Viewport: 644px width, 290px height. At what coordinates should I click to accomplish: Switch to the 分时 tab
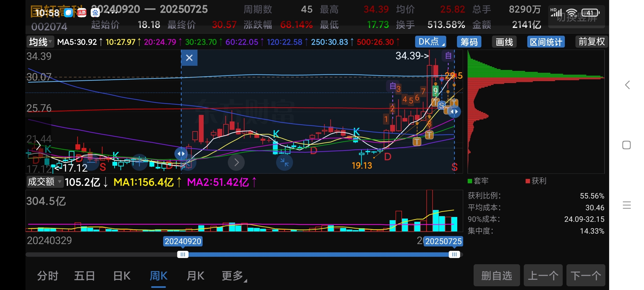tap(48, 276)
